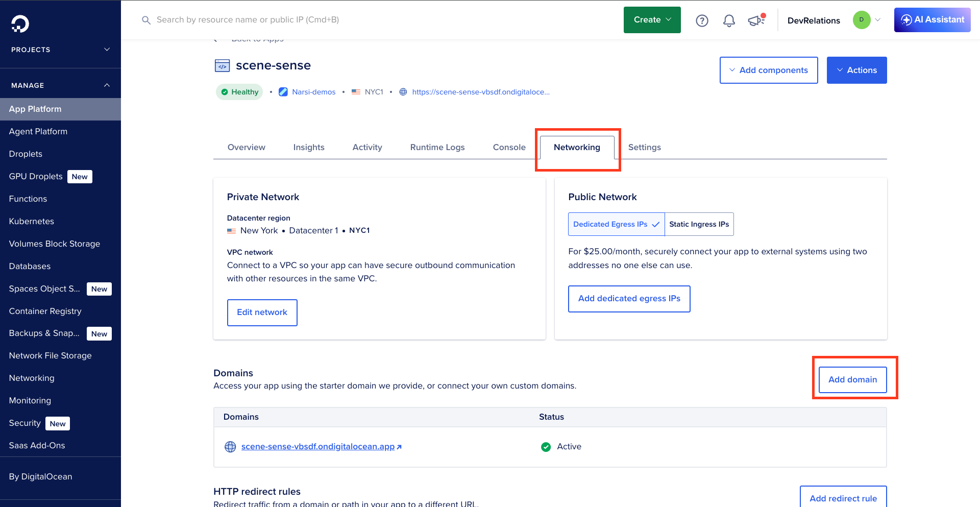Open the Actions dropdown menu
This screenshot has width=980, height=507.
click(x=856, y=70)
